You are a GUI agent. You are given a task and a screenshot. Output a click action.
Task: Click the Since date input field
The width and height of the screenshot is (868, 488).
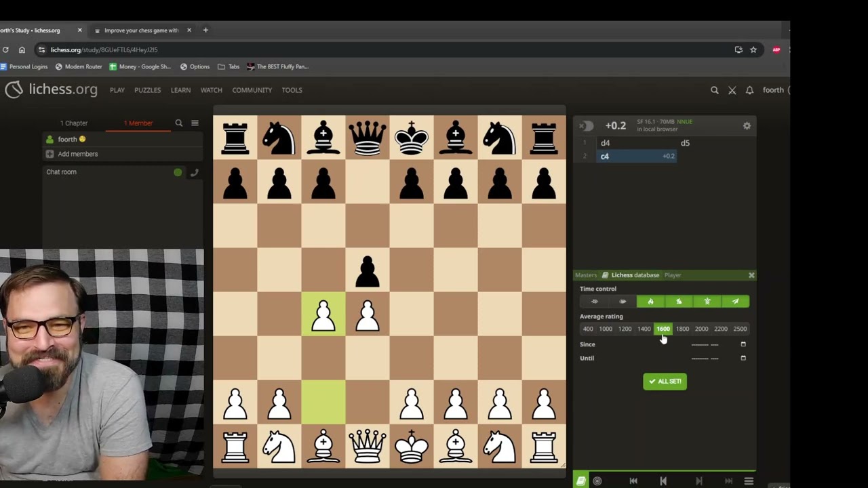click(717, 344)
